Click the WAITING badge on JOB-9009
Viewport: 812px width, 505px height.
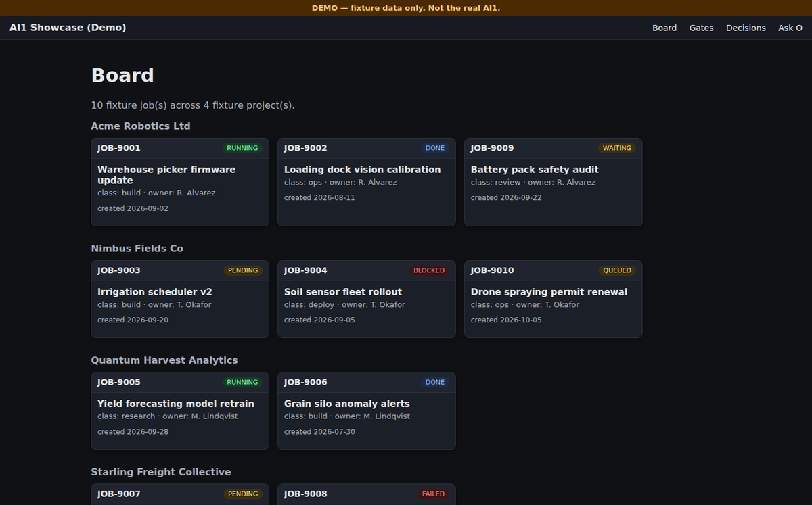(617, 148)
